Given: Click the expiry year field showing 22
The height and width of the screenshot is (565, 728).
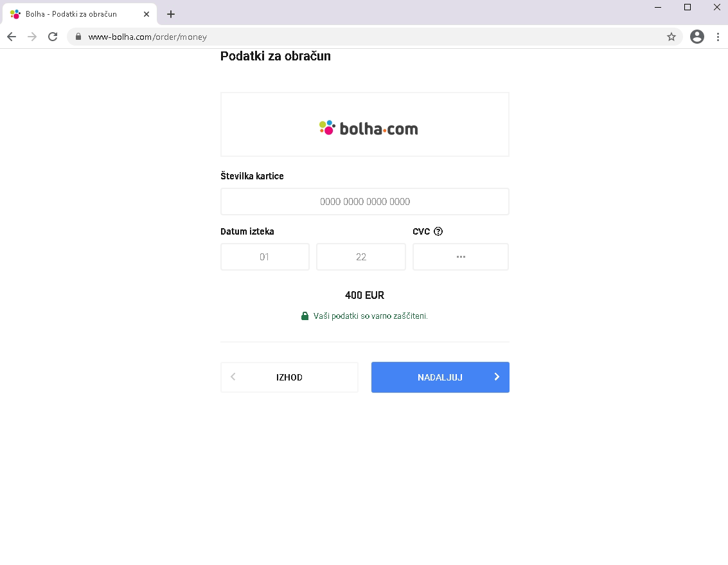Looking at the screenshot, I should coord(360,256).
